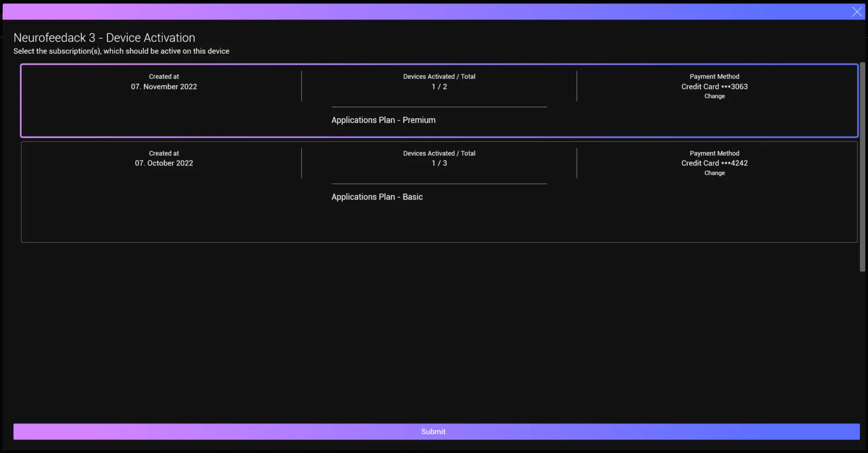Screen dimensions: 868x453
Task: Submit the selected subscriptions
Action: click(x=436, y=431)
